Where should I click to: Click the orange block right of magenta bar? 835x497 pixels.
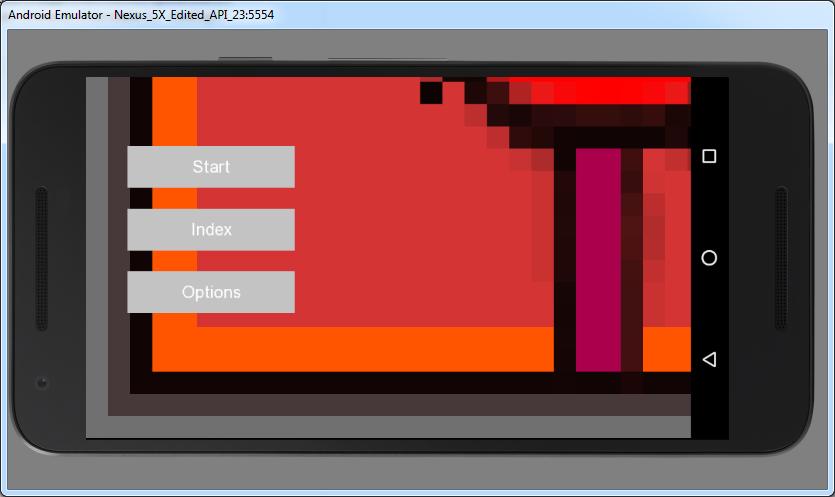(666, 349)
